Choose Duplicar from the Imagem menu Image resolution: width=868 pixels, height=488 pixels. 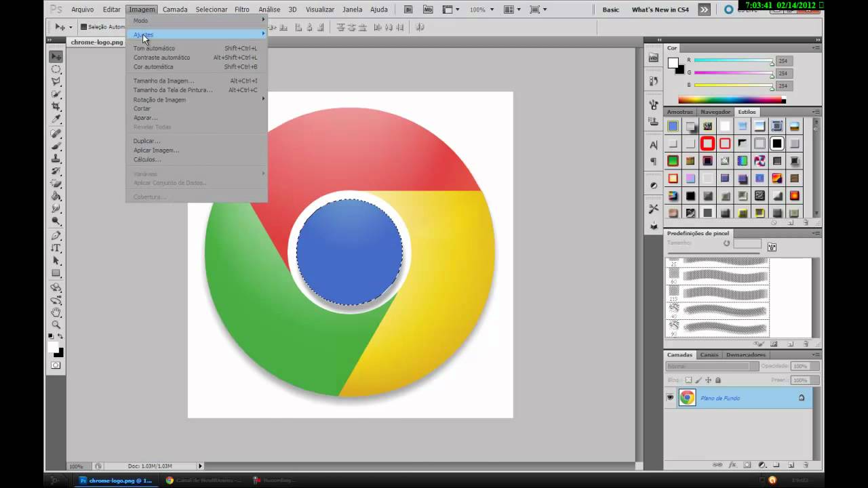click(196, 141)
